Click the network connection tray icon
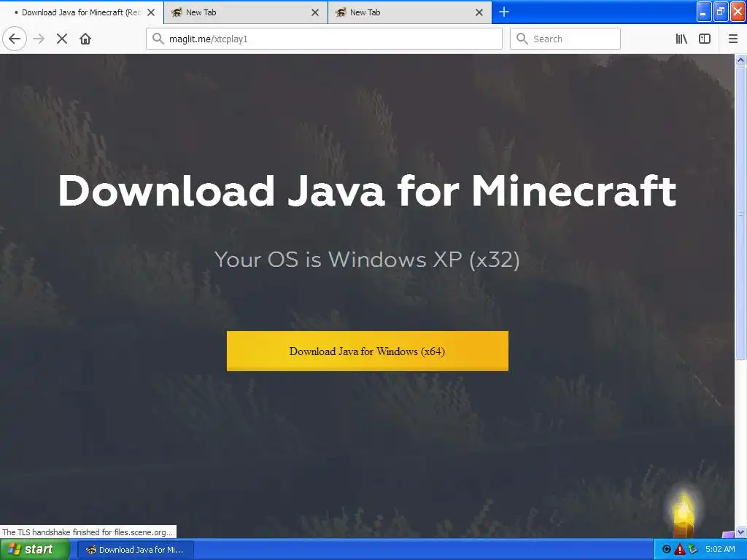The image size is (747, 560). [692, 549]
